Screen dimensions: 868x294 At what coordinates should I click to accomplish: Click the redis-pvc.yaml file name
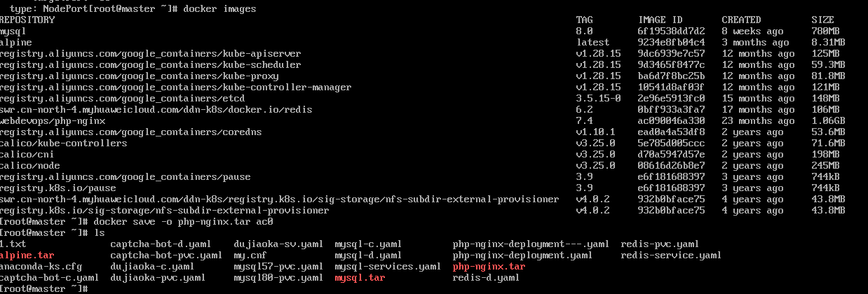[x=660, y=244]
